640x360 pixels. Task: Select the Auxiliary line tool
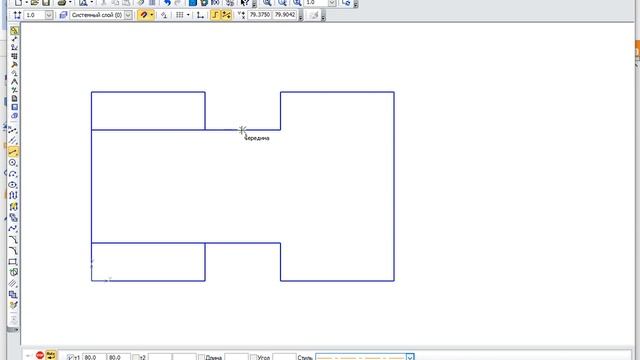[13, 141]
